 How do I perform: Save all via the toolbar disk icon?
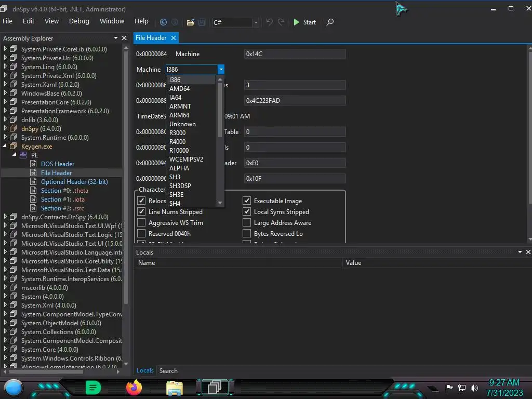pos(202,22)
